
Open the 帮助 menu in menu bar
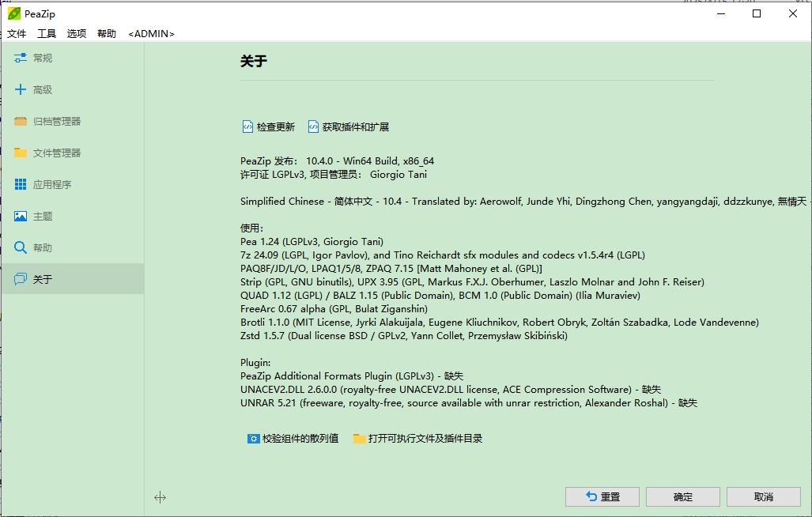point(107,34)
